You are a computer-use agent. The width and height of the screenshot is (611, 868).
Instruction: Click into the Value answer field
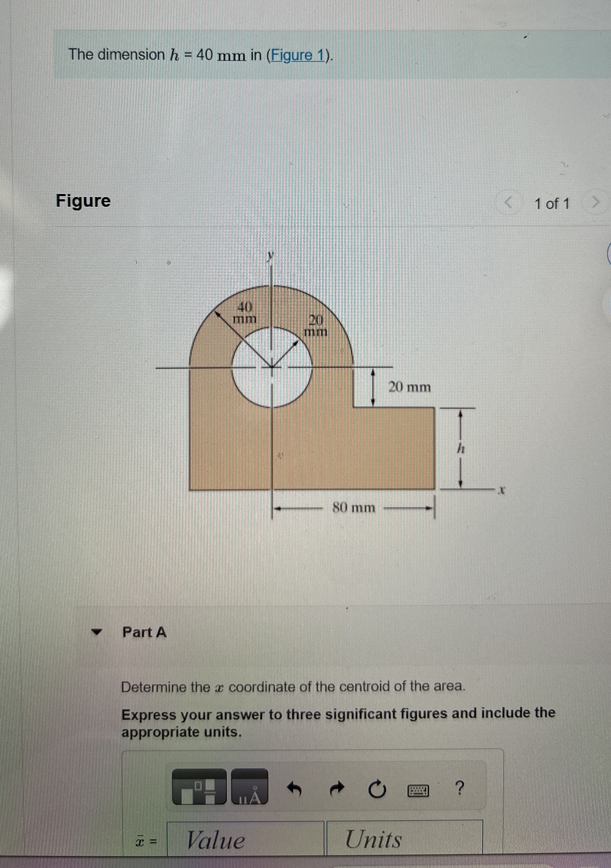click(x=245, y=839)
